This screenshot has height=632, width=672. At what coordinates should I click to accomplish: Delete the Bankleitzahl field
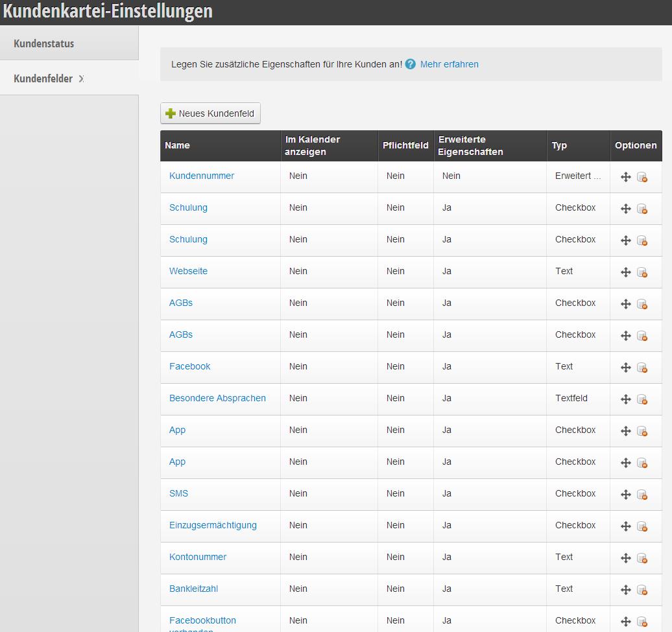pos(642,590)
